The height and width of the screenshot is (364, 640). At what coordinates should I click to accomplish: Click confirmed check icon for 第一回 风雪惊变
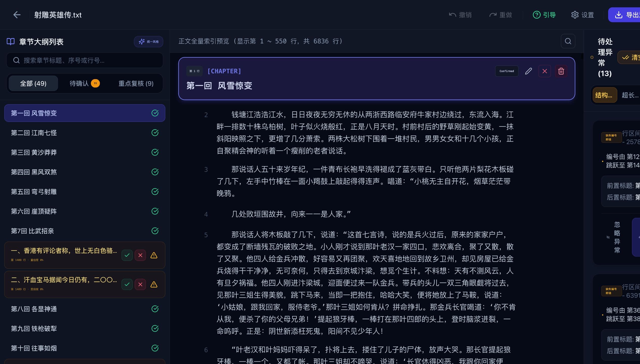(155, 113)
